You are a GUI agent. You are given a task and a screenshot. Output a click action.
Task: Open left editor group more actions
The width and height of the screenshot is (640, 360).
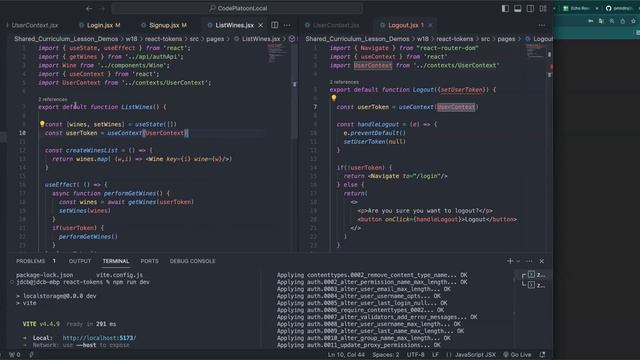(287, 25)
